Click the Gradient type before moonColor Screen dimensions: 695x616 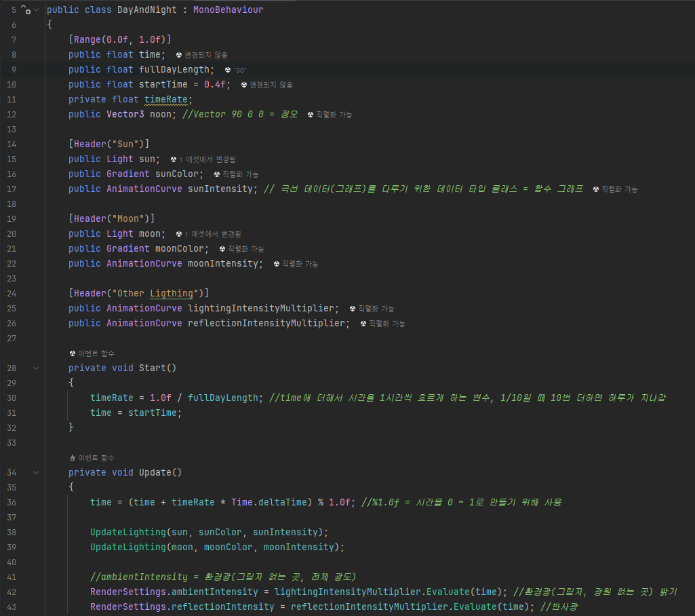tap(128, 249)
